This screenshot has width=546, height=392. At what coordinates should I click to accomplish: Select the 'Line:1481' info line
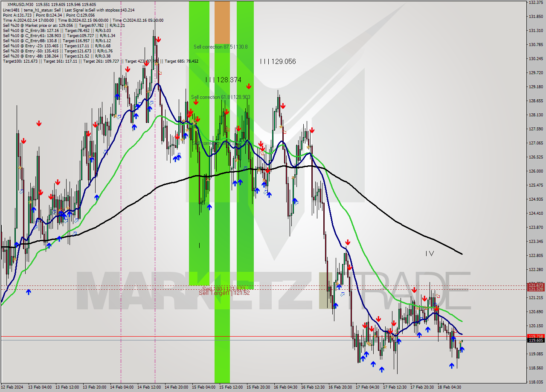coord(68,10)
